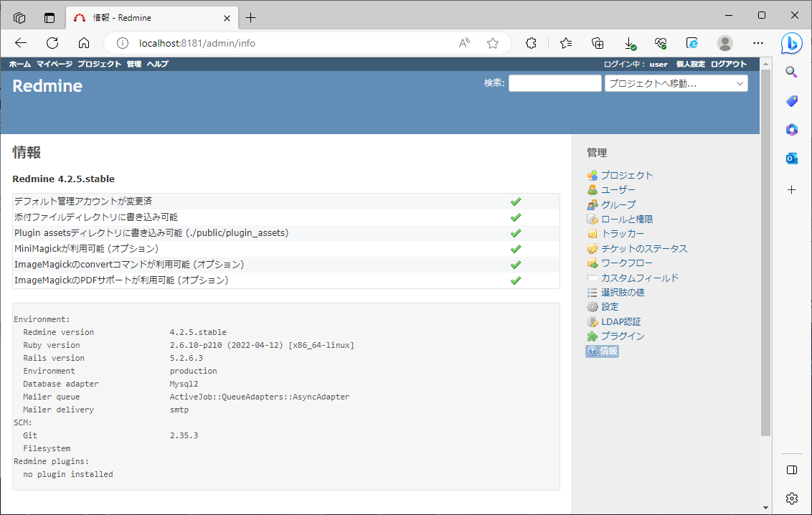Add a sidebar app with plus icon

(791, 190)
